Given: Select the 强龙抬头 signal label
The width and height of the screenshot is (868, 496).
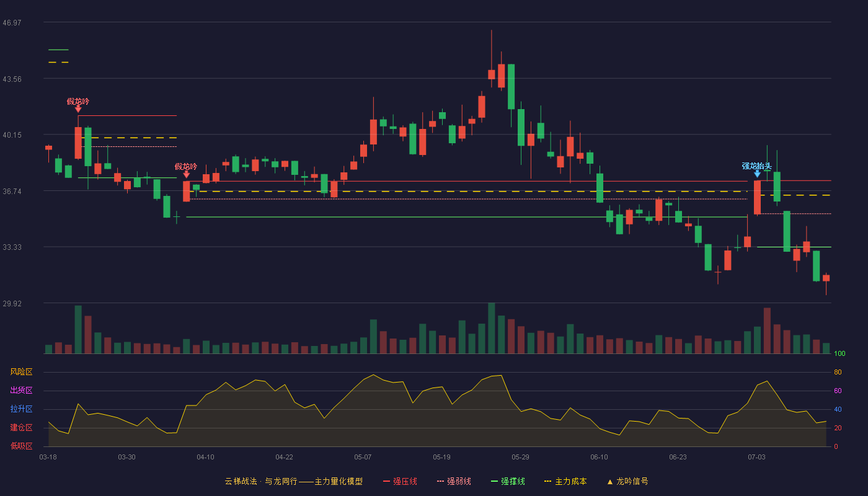Looking at the screenshot, I should 757,166.
